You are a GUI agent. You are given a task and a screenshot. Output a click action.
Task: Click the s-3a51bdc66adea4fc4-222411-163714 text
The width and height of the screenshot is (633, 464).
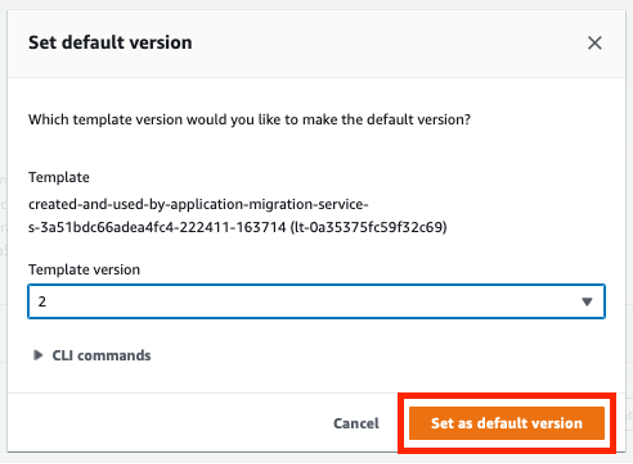coord(157,227)
